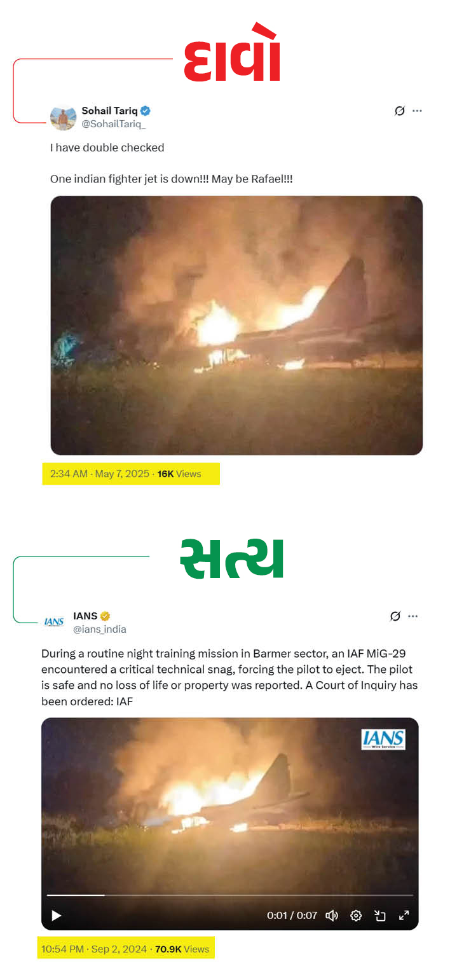Click the 2:34 AM · May 7, 2025 timestamp
The image size is (464, 980).
click(100, 474)
